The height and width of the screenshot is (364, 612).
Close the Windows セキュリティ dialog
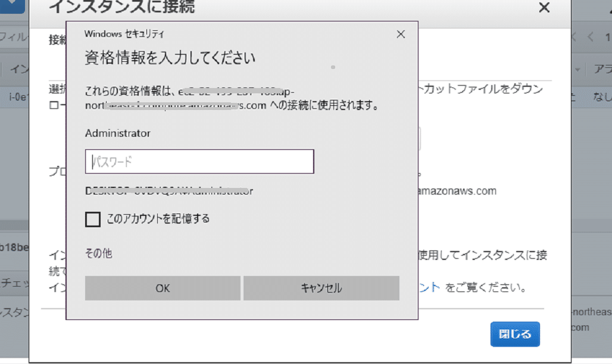pyautogui.click(x=399, y=34)
